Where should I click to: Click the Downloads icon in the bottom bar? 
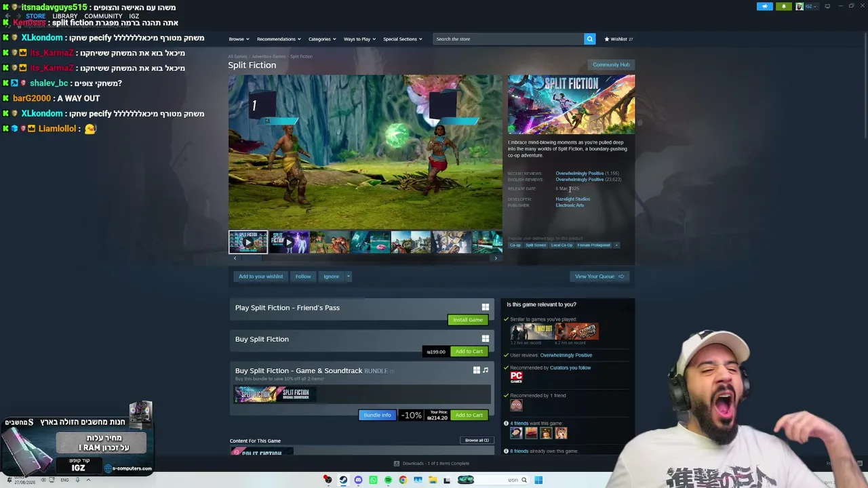tap(397, 464)
